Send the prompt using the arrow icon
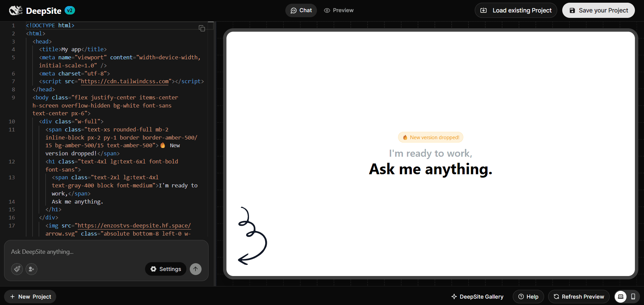644x305 pixels. click(x=195, y=269)
